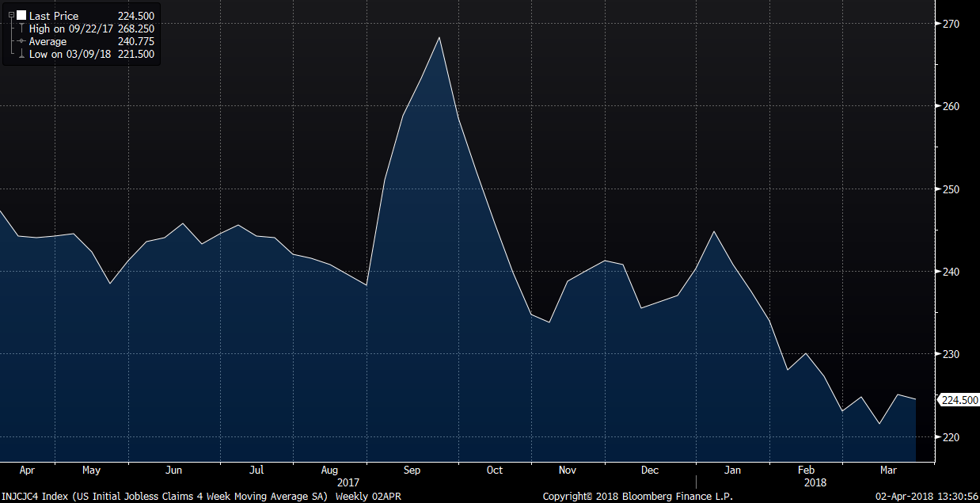
Task: Click the white Last Price color swatch
Action: [21, 15]
